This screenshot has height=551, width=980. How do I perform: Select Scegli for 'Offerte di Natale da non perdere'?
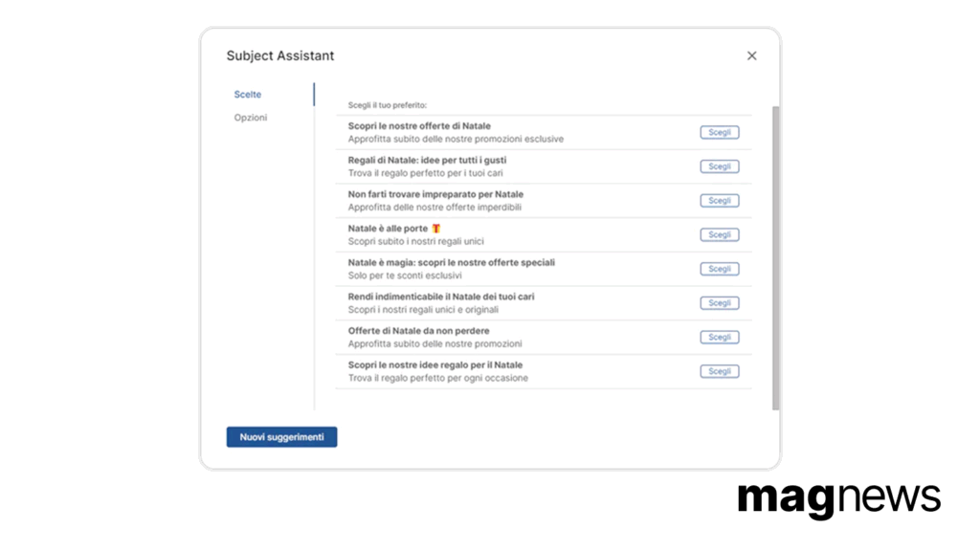(x=720, y=338)
